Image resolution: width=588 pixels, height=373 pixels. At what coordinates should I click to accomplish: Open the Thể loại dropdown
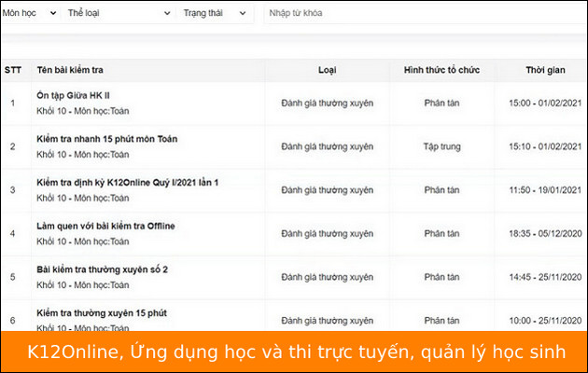point(119,13)
